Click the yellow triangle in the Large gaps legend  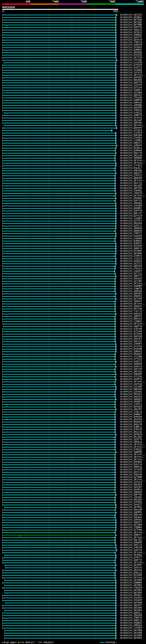19,642
